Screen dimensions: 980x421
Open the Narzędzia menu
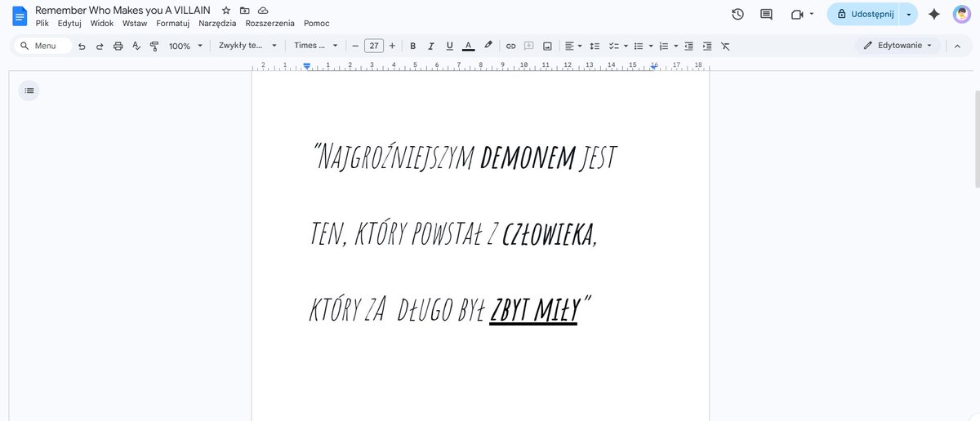[x=217, y=24]
